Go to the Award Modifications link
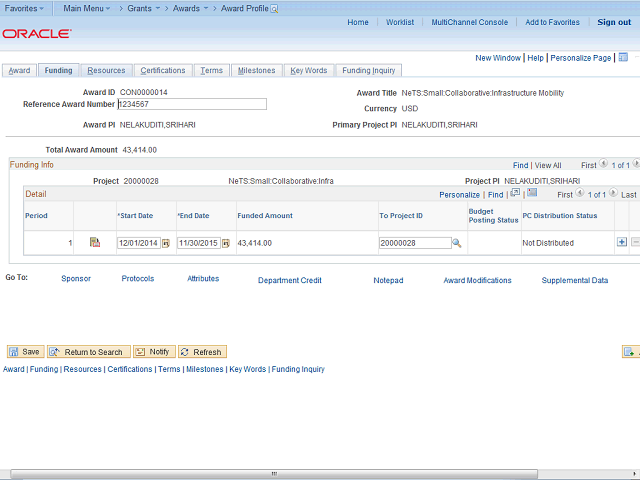 coord(477,280)
